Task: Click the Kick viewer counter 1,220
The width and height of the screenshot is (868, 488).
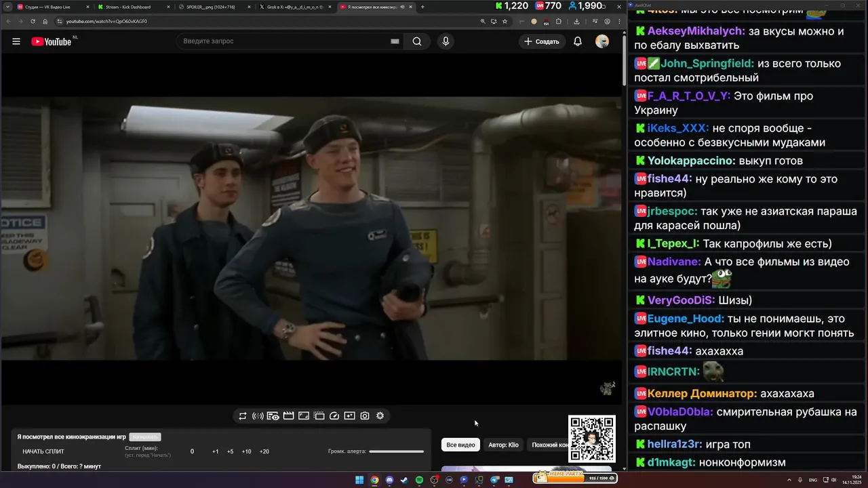Action: 511,6
